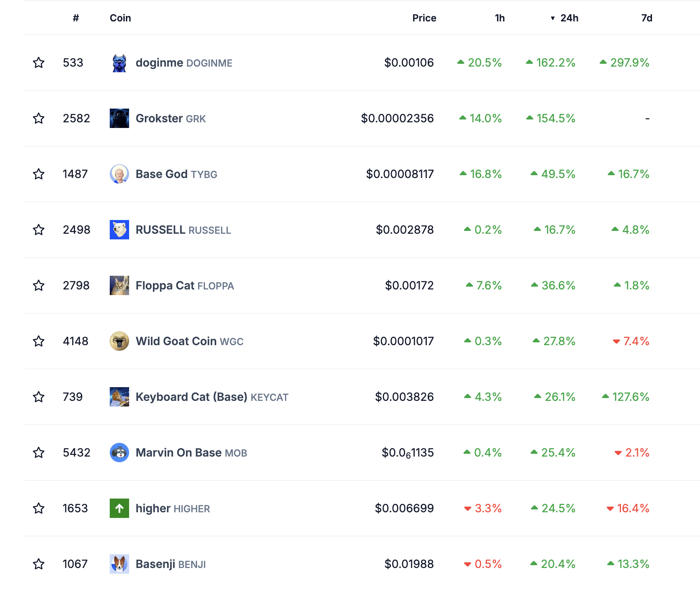Toggle the star for Keyboard Cat (Base)
The height and width of the screenshot is (591, 700).
click(39, 397)
